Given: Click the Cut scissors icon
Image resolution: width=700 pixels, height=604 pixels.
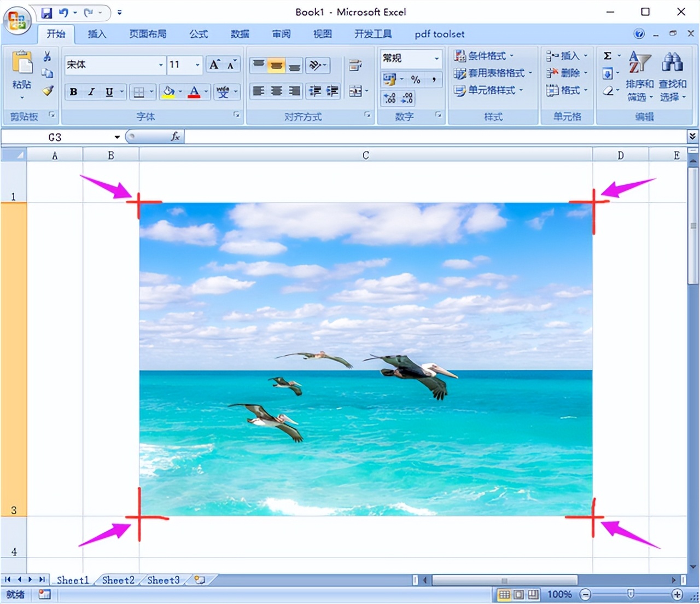Looking at the screenshot, I should [48, 56].
